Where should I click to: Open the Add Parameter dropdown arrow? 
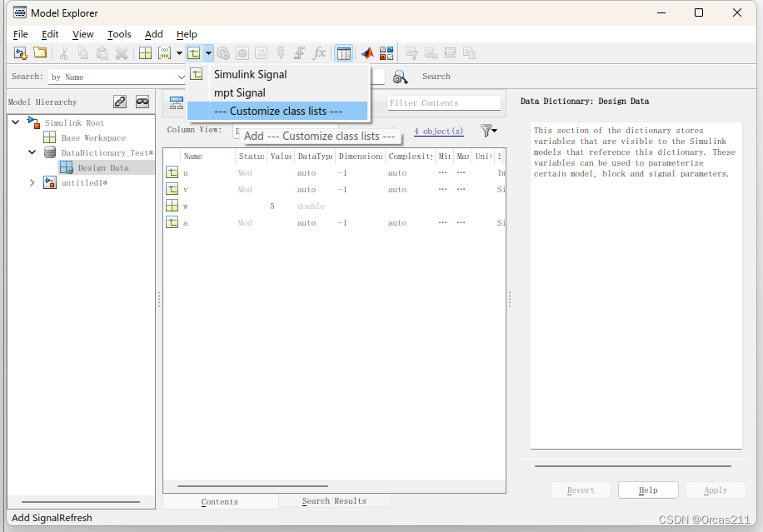pos(180,53)
